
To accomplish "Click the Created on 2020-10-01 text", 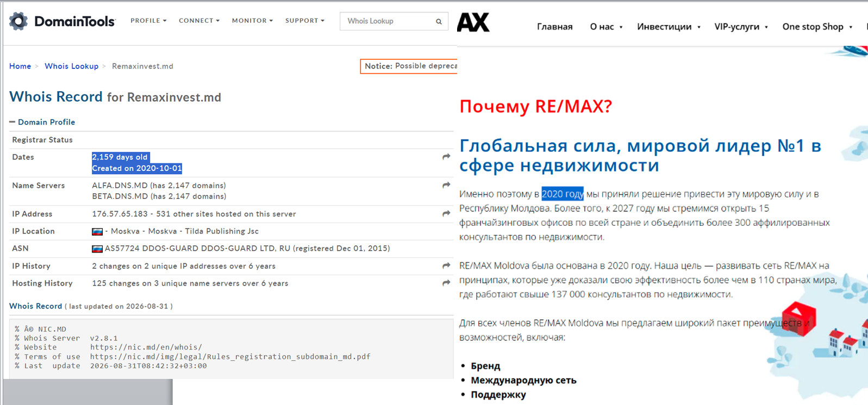I will (x=137, y=168).
